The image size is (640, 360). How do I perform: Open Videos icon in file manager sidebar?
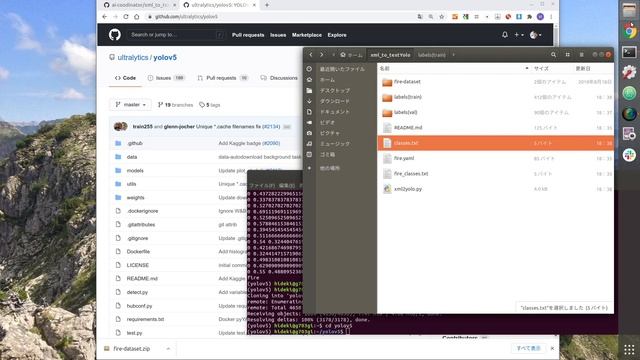click(309, 122)
